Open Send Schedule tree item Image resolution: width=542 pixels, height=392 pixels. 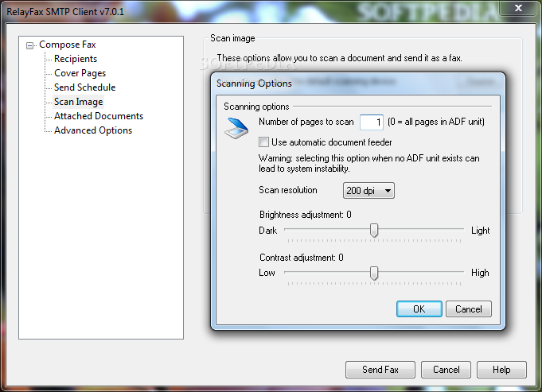tap(84, 87)
